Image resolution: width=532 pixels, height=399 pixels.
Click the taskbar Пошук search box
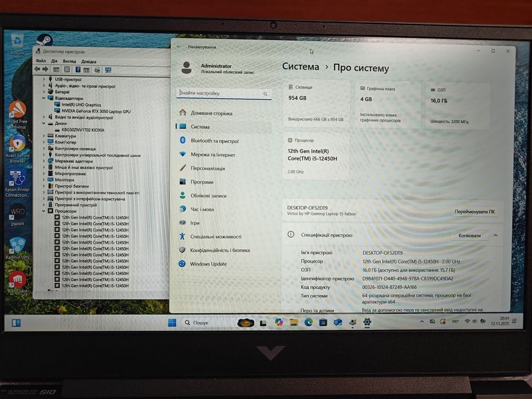(x=208, y=323)
